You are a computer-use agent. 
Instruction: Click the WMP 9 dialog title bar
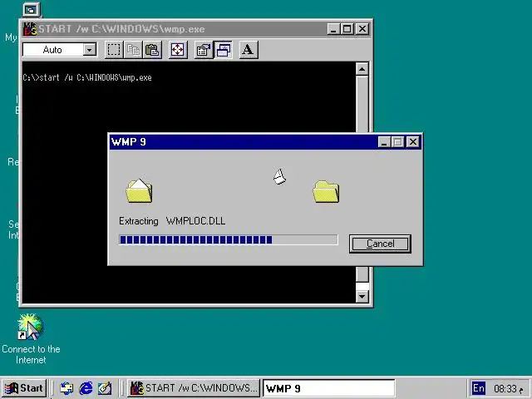243,142
